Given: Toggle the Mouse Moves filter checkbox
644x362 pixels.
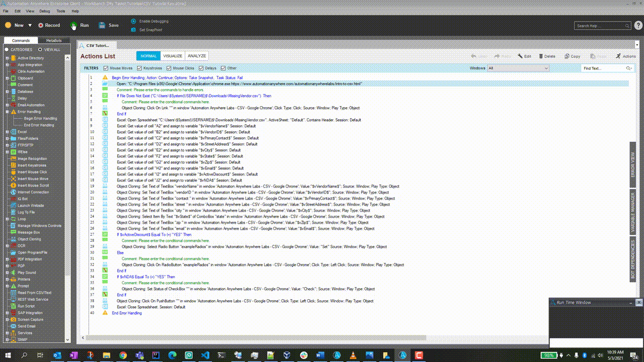Looking at the screenshot, I should pos(106,68).
